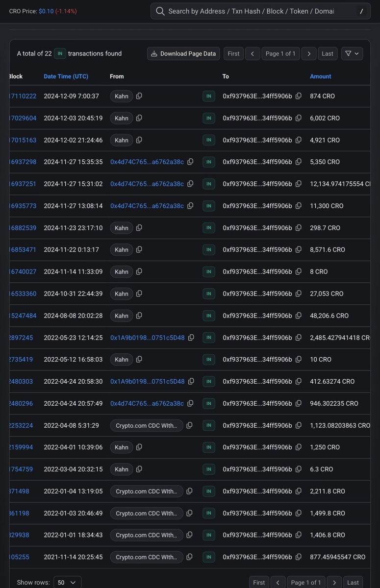Copy From address in 2,211.8 CRO row
380x588 pixels.
tap(190, 491)
